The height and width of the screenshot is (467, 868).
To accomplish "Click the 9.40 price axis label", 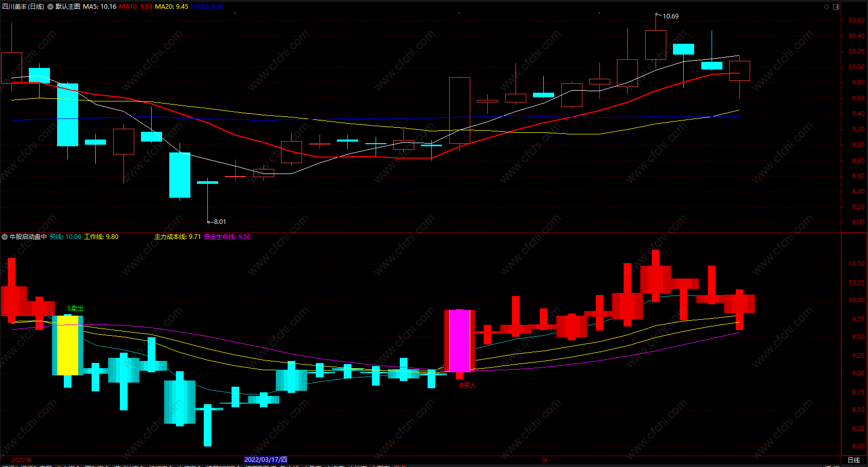I will (x=858, y=114).
